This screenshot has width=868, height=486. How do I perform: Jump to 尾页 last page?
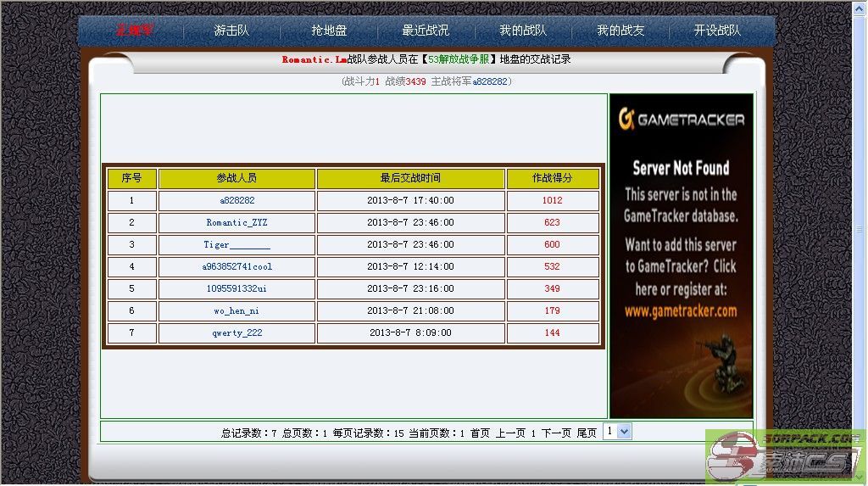587,433
